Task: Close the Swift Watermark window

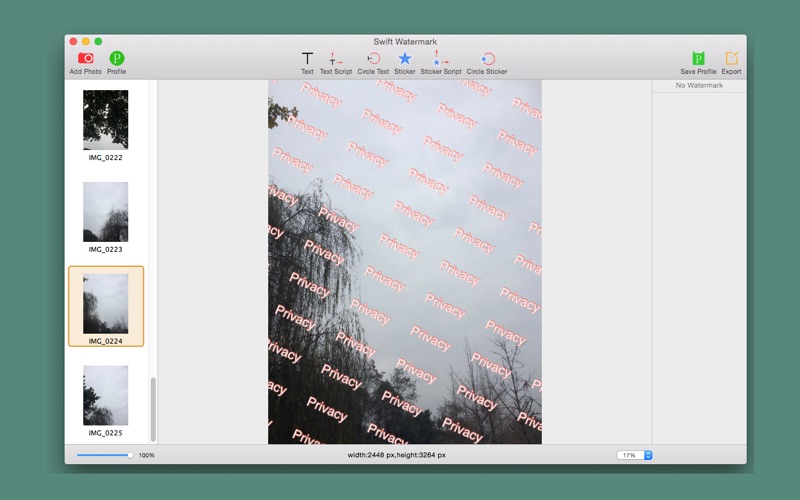Action: 73,41
